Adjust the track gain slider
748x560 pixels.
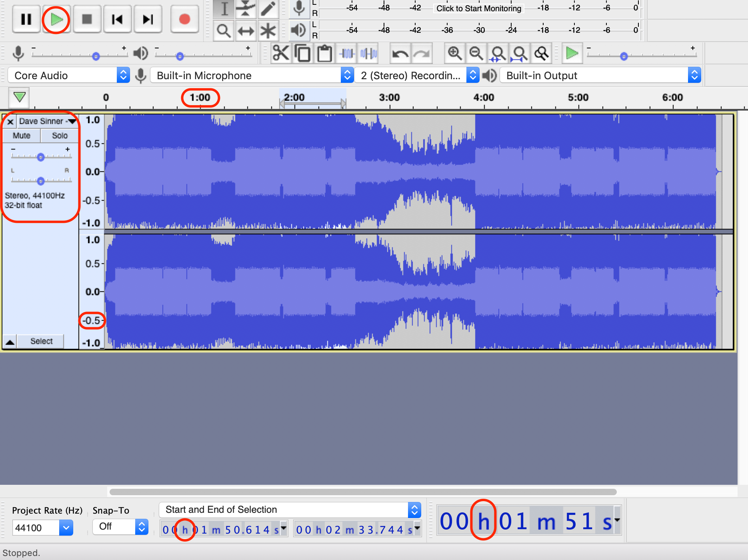click(x=40, y=157)
